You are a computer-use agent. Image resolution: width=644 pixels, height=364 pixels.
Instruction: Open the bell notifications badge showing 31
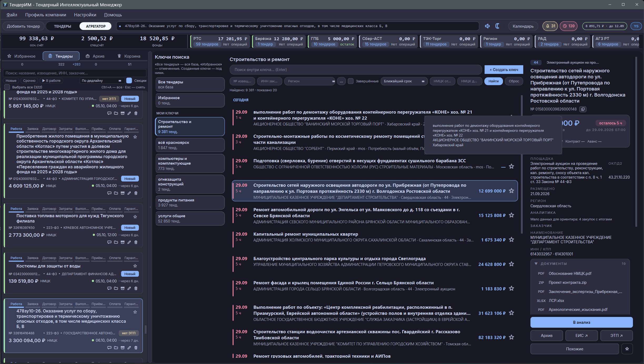coord(550,26)
